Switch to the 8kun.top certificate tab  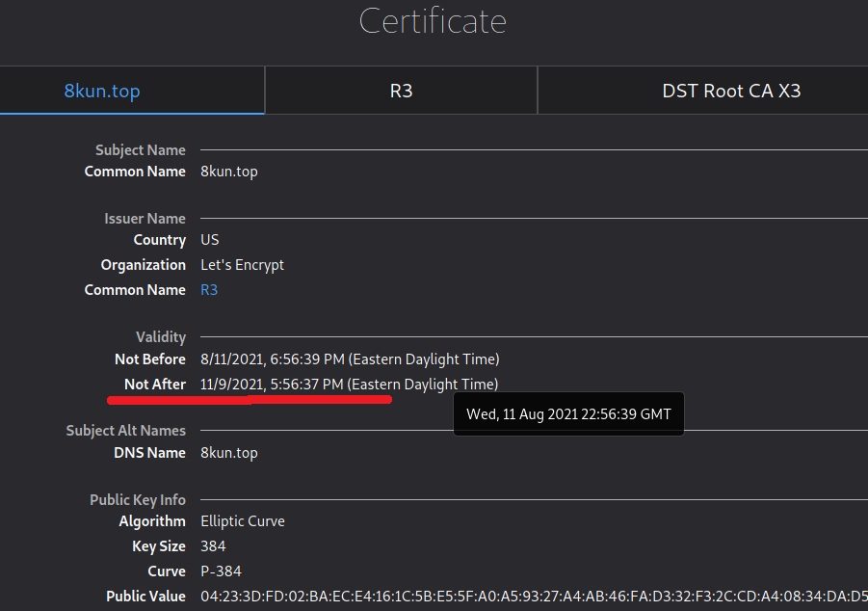click(x=132, y=91)
